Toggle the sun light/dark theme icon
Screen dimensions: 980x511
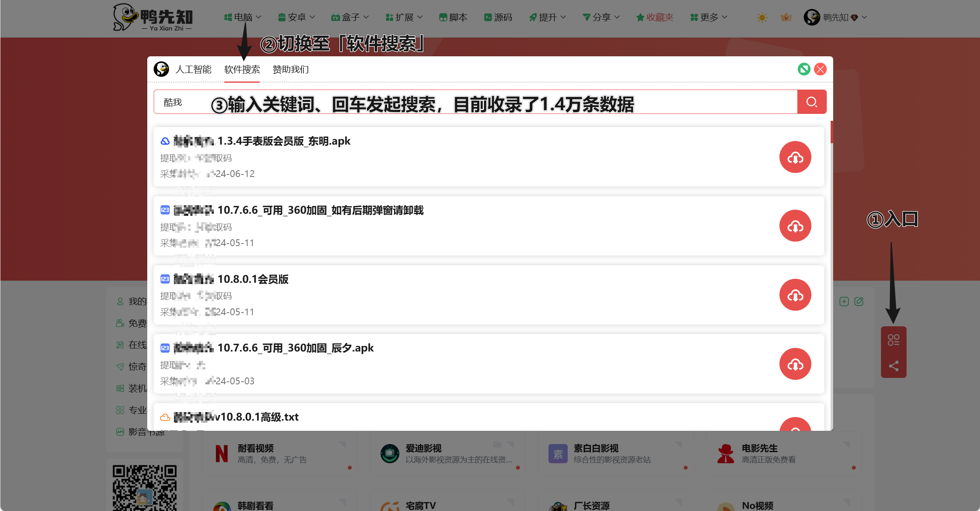762,17
